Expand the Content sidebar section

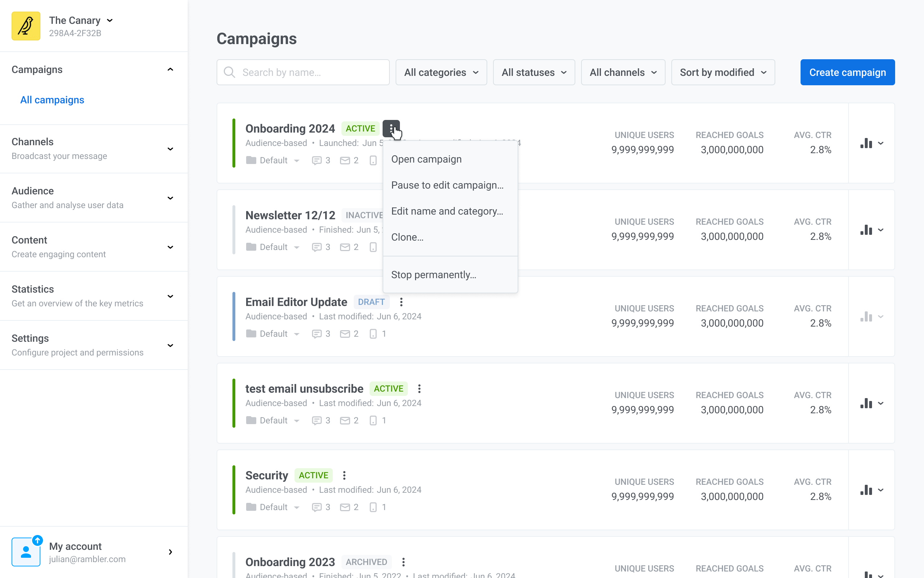[170, 247]
